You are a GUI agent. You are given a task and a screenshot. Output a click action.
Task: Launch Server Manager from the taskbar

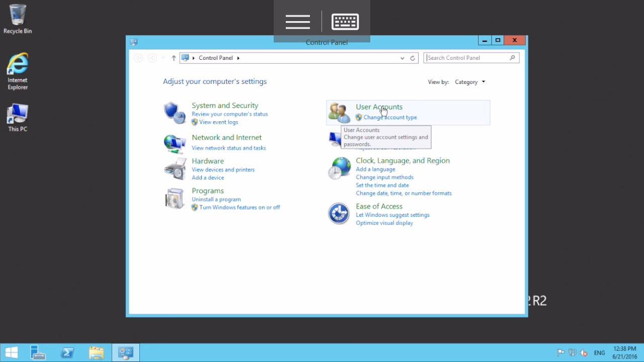[x=38, y=352]
